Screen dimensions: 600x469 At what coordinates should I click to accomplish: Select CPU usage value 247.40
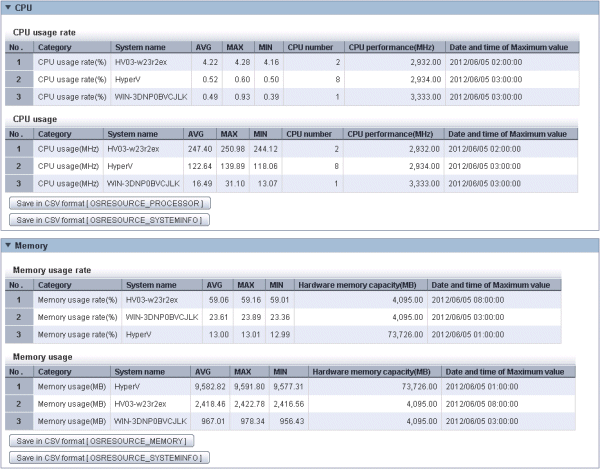click(x=200, y=149)
